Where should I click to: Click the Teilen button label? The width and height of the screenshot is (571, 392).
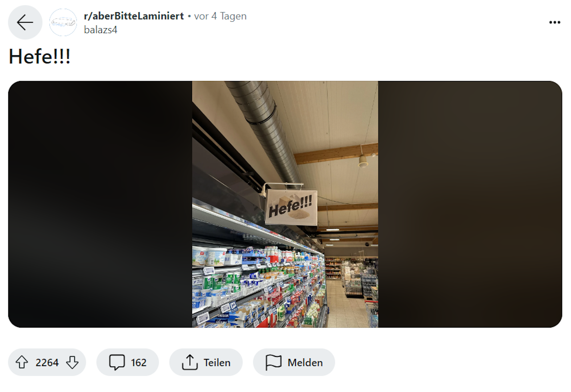click(217, 363)
